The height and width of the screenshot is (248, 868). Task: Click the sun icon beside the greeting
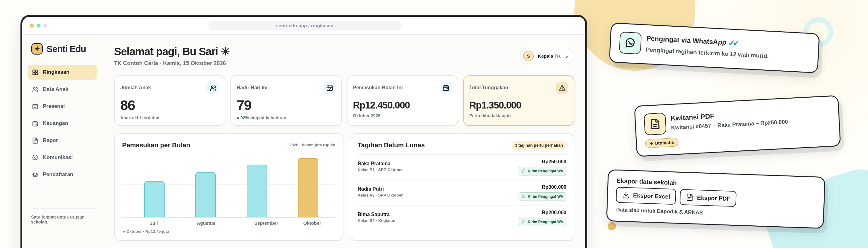pos(225,51)
